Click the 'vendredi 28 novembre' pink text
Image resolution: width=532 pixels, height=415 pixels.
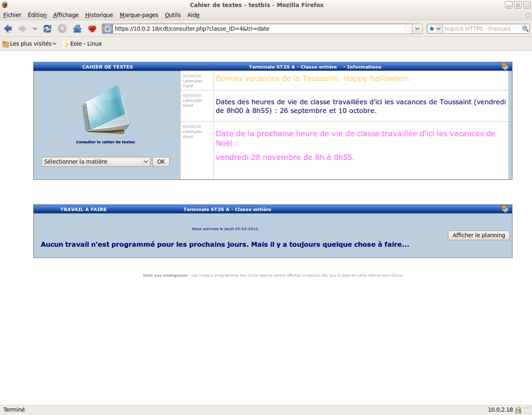[x=285, y=157]
